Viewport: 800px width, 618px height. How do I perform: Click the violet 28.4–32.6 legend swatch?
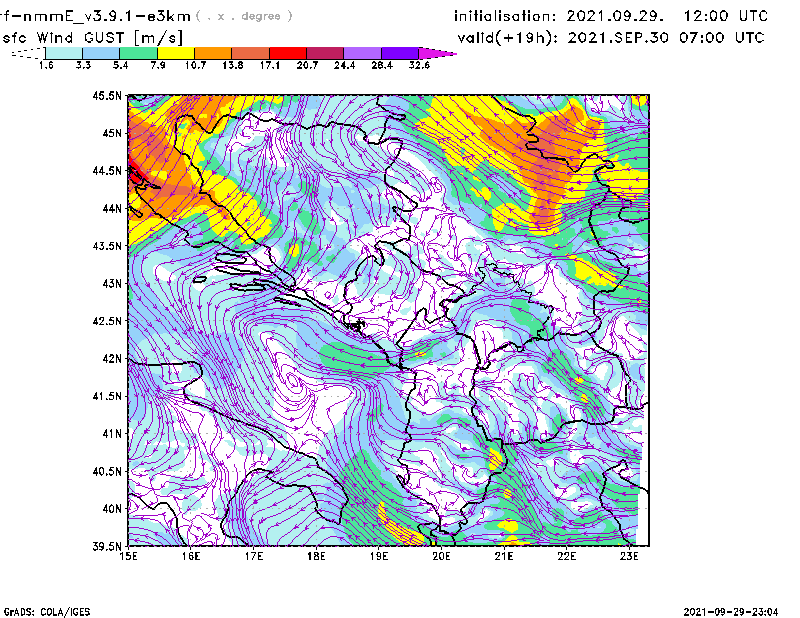399,53
